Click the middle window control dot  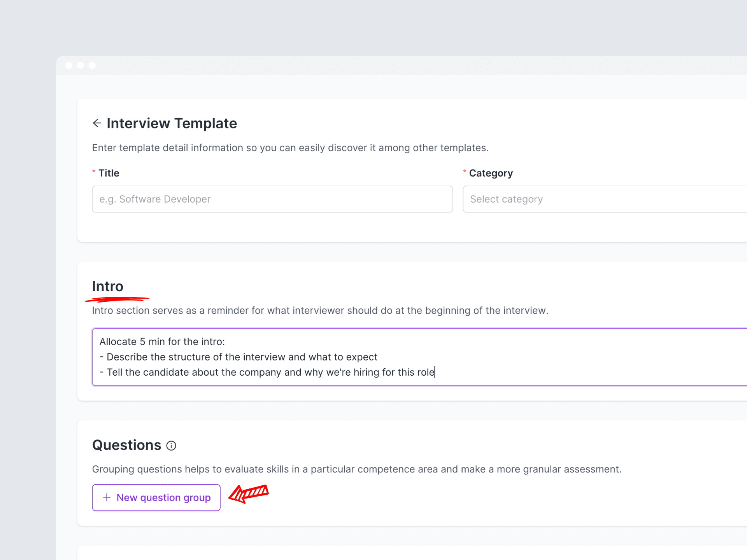click(x=81, y=65)
